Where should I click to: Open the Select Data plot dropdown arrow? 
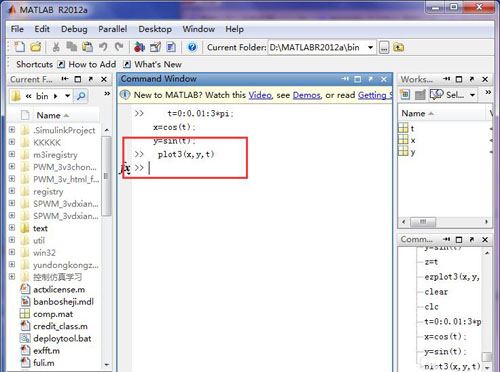pyautogui.click(x=472, y=95)
